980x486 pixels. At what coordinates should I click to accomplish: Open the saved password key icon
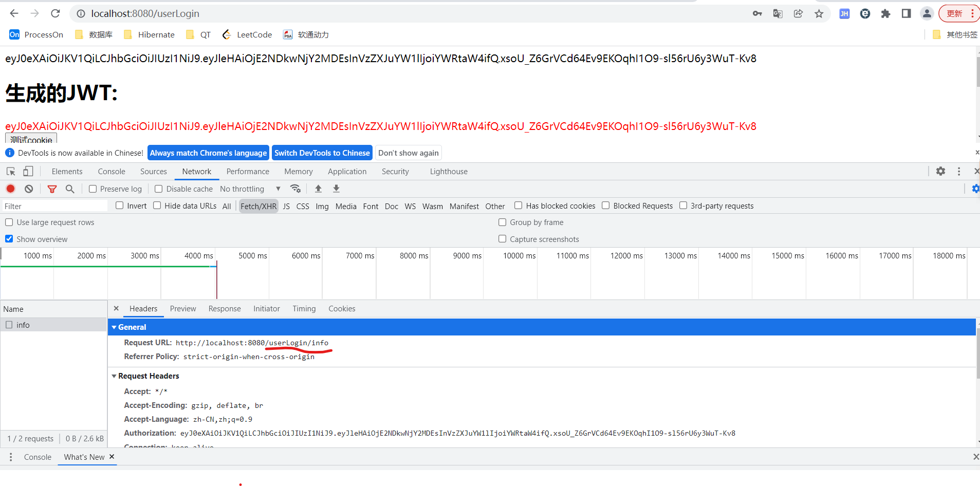pos(757,14)
